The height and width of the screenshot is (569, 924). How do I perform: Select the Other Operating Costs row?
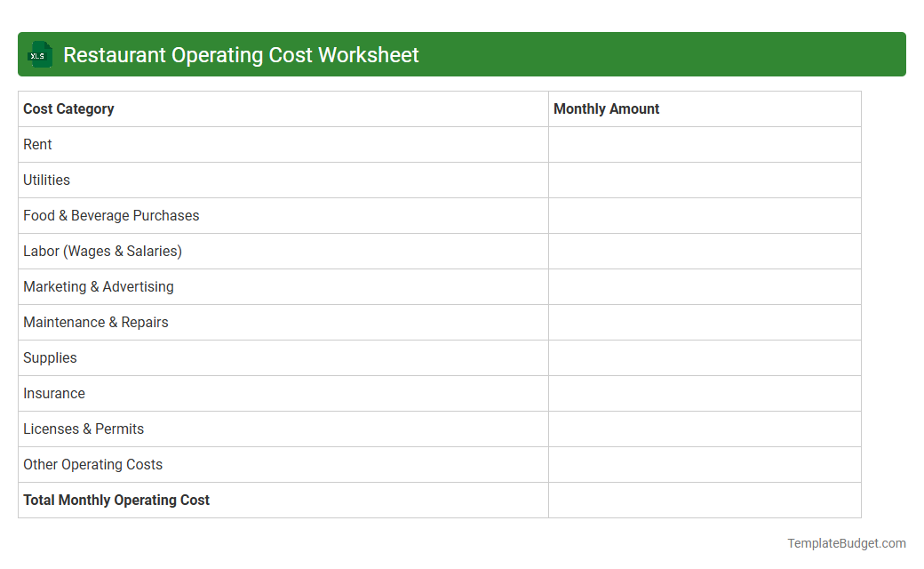[92, 464]
